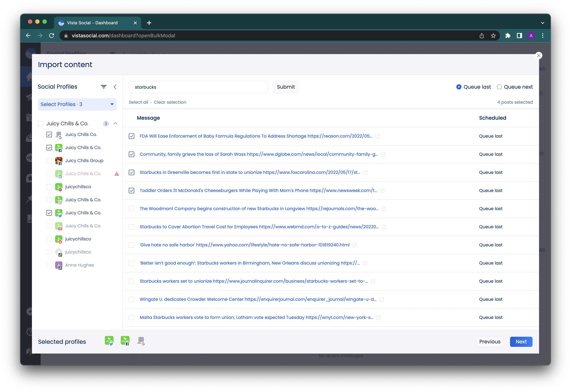Check the Starbucks workers set to unionize post

point(132,281)
